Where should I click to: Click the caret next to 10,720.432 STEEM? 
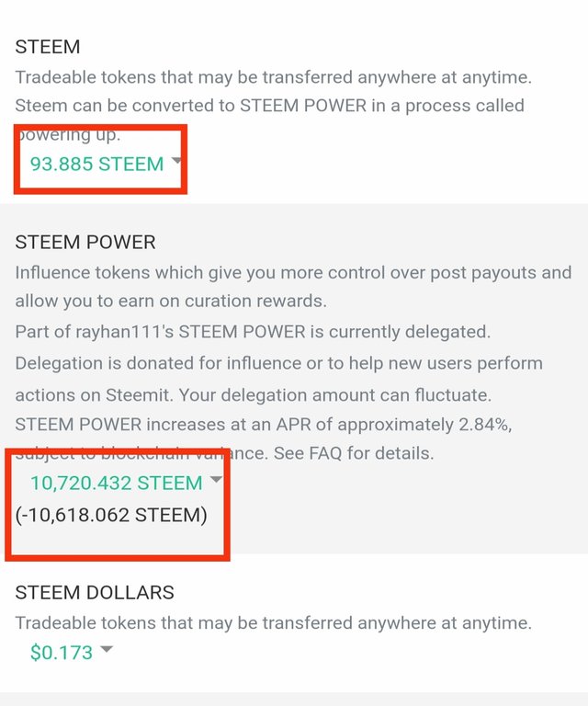coord(216,480)
